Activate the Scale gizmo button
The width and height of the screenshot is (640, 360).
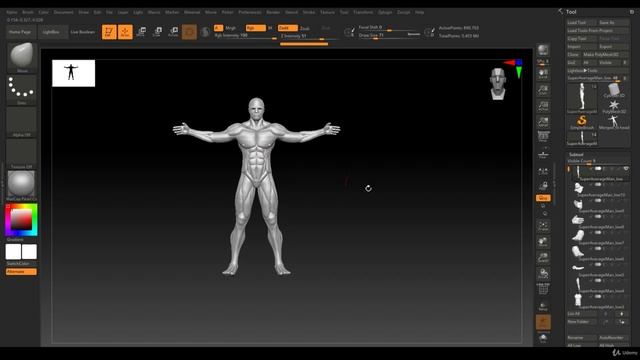(x=158, y=31)
